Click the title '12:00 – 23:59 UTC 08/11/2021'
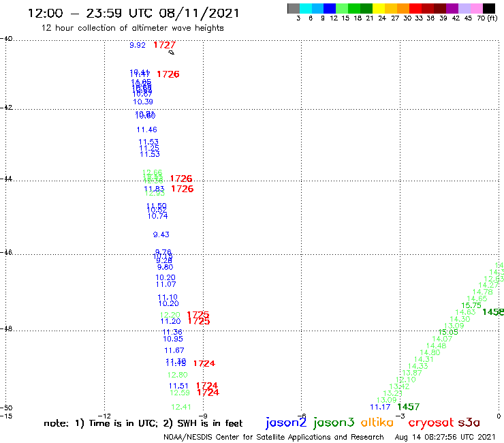 (x=133, y=13)
